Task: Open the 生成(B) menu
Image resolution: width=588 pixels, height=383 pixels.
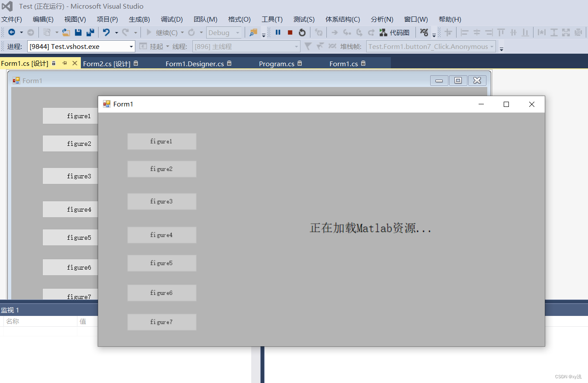Action: click(x=139, y=19)
